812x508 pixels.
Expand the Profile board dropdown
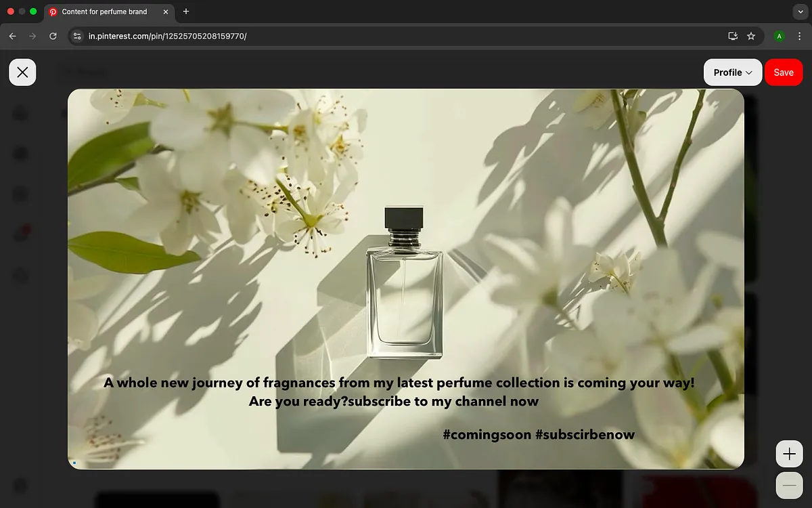point(733,72)
